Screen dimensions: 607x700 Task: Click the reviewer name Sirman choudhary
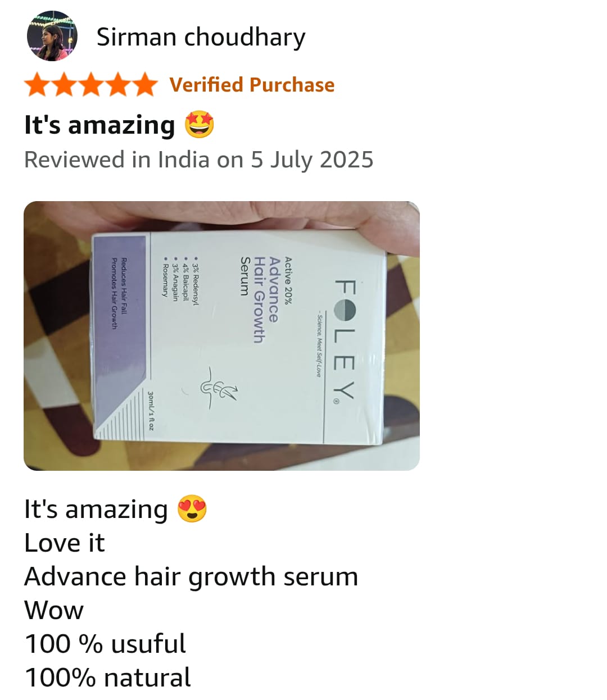point(201,37)
